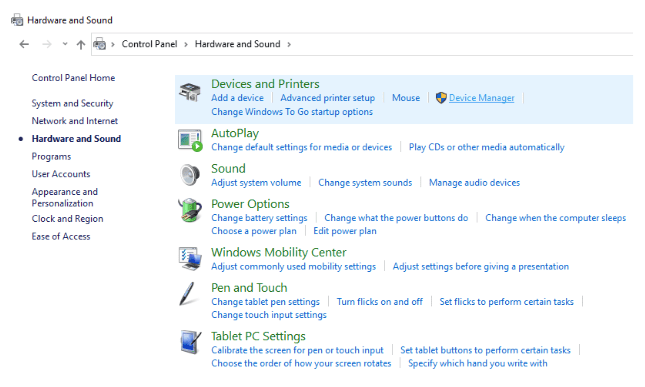The height and width of the screenshot is (387, 645).
Task: Open Appearance and Personalization in the sidebar
Action: coord(65,197)
